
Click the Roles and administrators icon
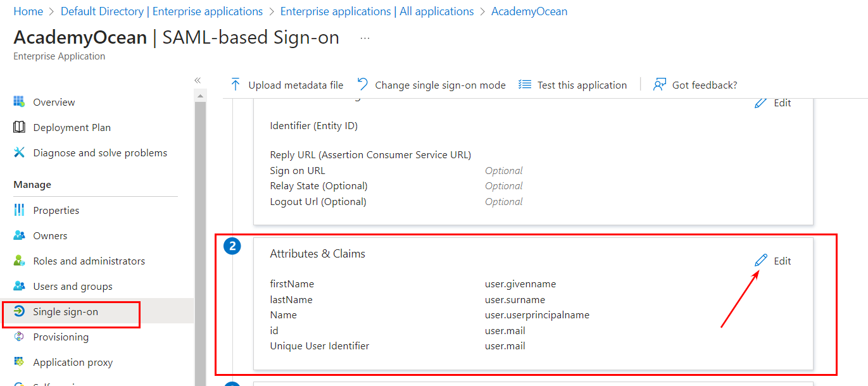tap(19, 261)
